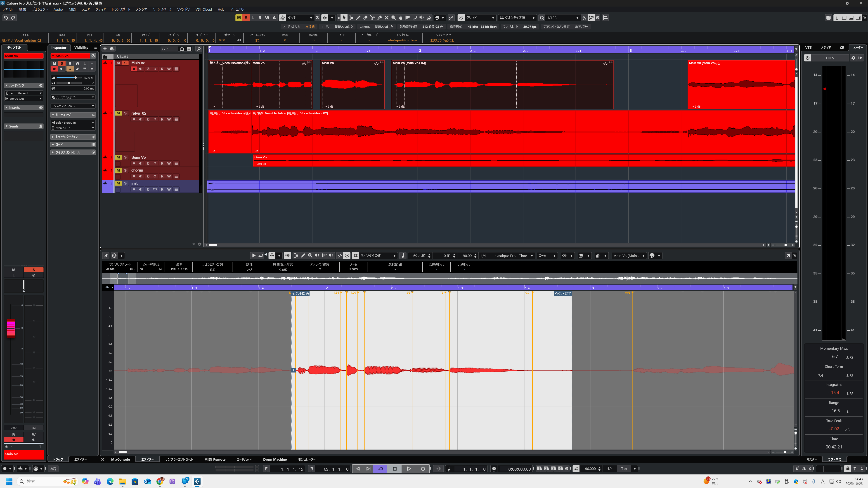Select the Mute X tool
The height and width of the screenshot is (488, 868).
tap(386, 18)
